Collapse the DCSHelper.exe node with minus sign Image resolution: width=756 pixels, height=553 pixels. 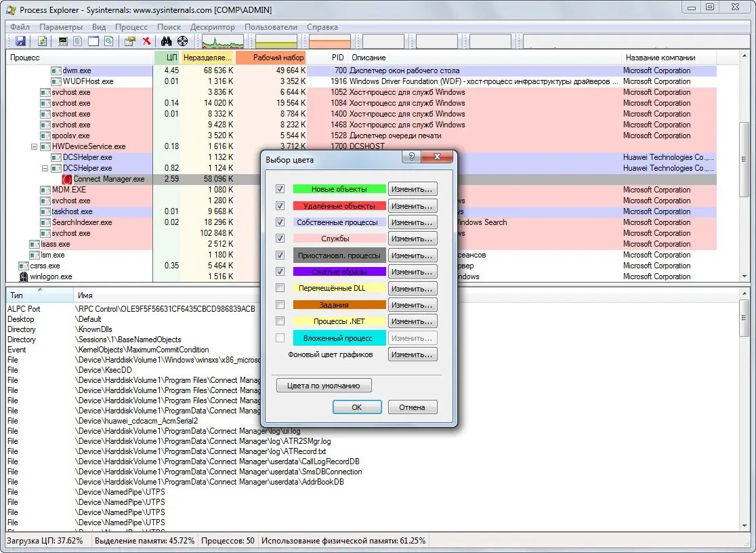pos(45,169)
